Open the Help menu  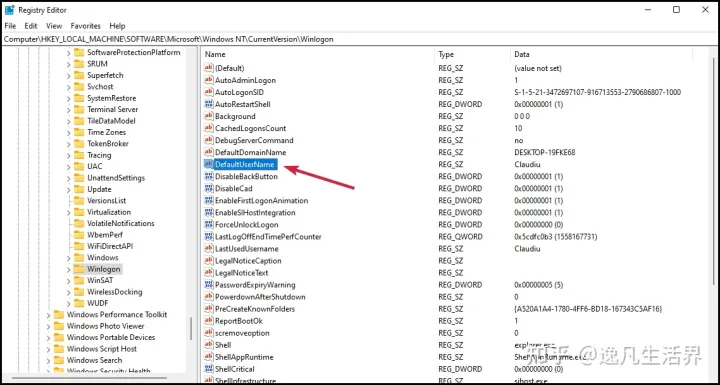(x=117, y=26)
